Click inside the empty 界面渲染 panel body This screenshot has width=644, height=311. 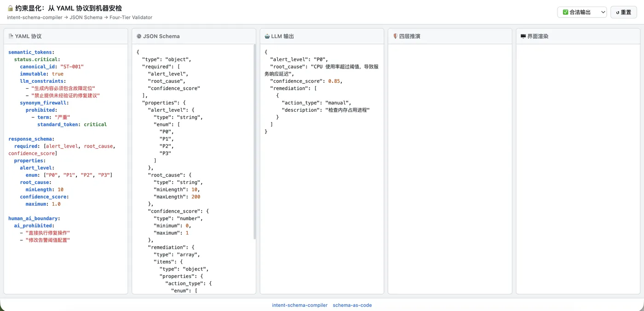(x=578, y=168)
